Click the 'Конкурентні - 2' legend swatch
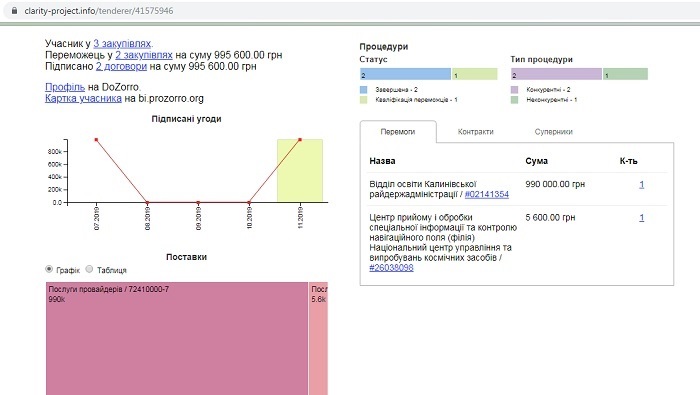 tap(514, 90)
